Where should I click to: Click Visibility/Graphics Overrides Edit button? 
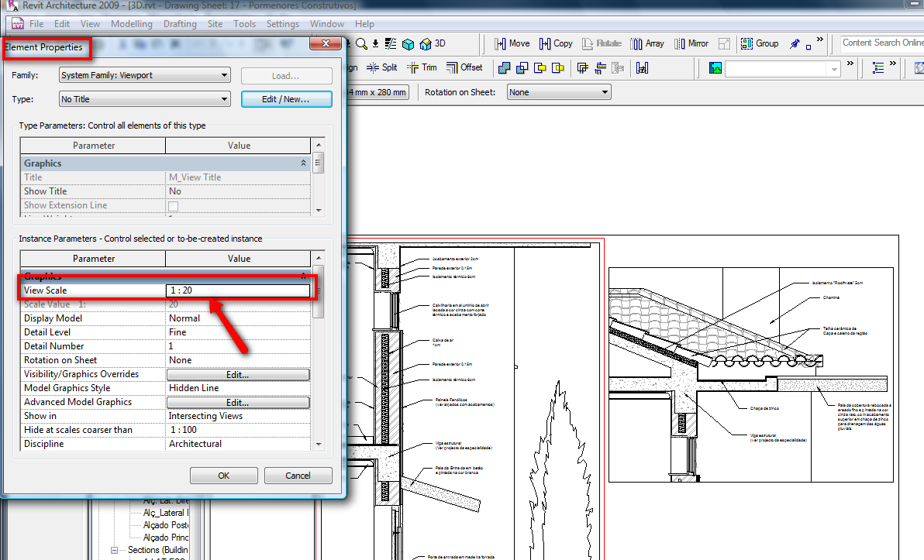point(237,374)
